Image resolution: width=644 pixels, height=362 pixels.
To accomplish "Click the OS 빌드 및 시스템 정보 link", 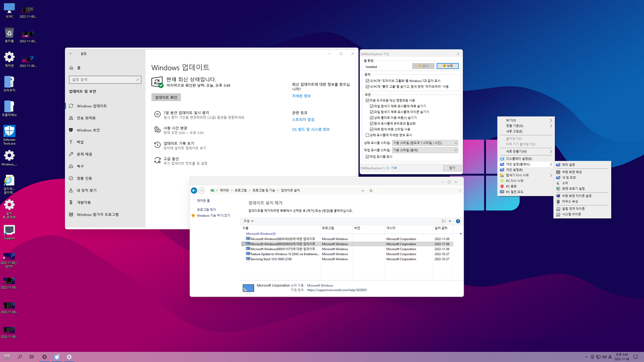I will [311, 130].
